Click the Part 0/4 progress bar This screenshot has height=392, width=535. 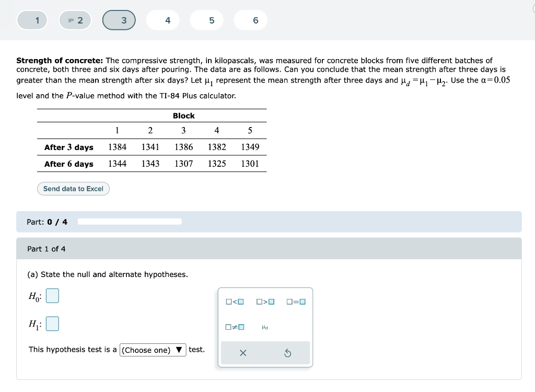130,221
